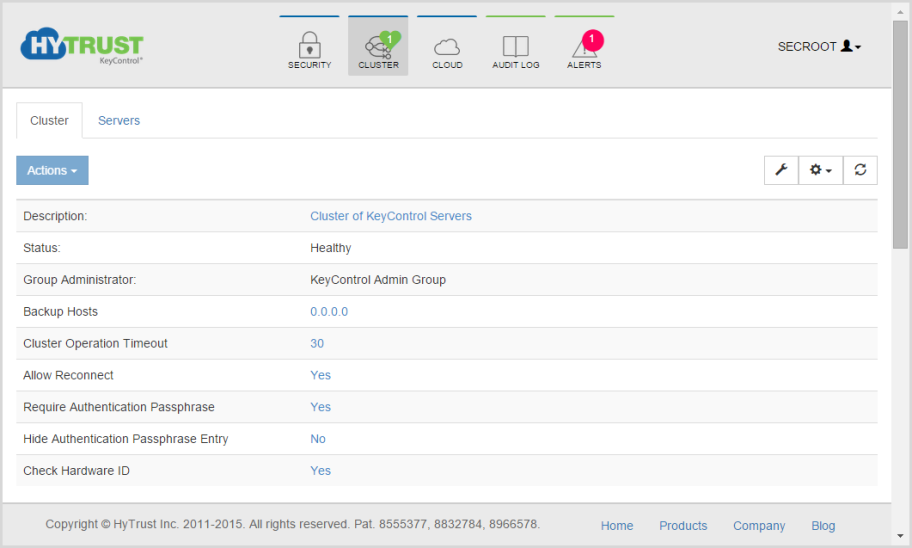The height and width of the screenshot is (548, 912).
Task: Click the Backup Hosts 0.0.0.0 value
Action: [329, 312]
